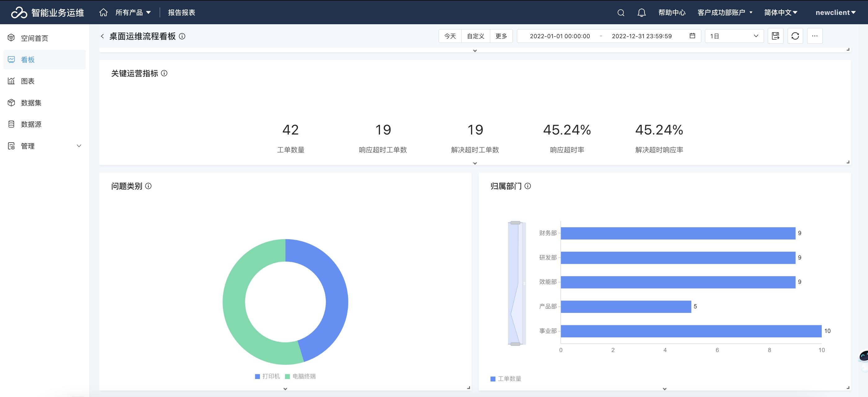This screenshot has width=868, height=397.
Task: Select the 今天 time range button
Action: 450,36
